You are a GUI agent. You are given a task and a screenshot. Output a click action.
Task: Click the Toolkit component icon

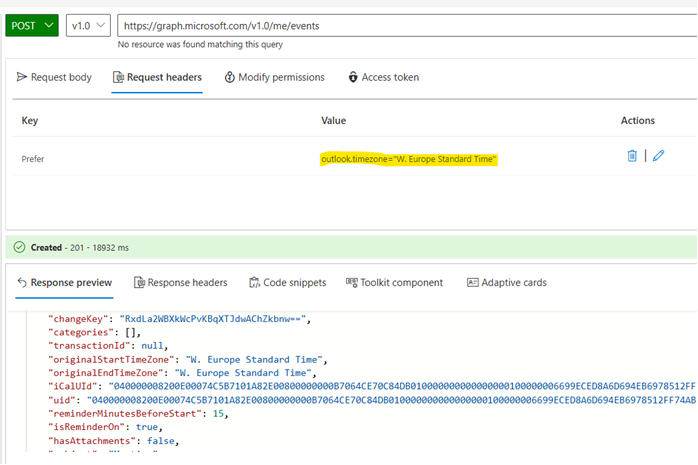352,283
